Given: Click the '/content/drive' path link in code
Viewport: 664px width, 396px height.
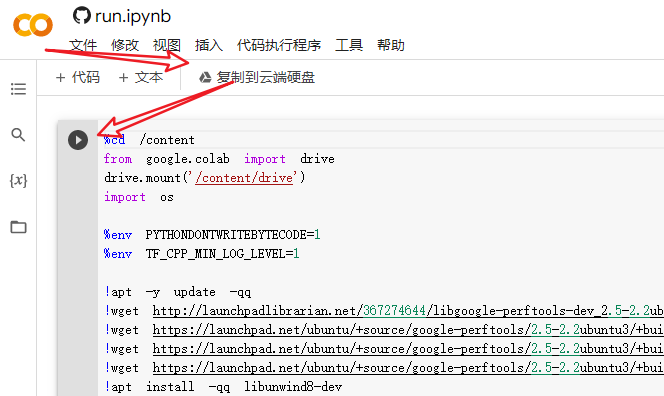Looking at the screenshot, I should 244,178.
